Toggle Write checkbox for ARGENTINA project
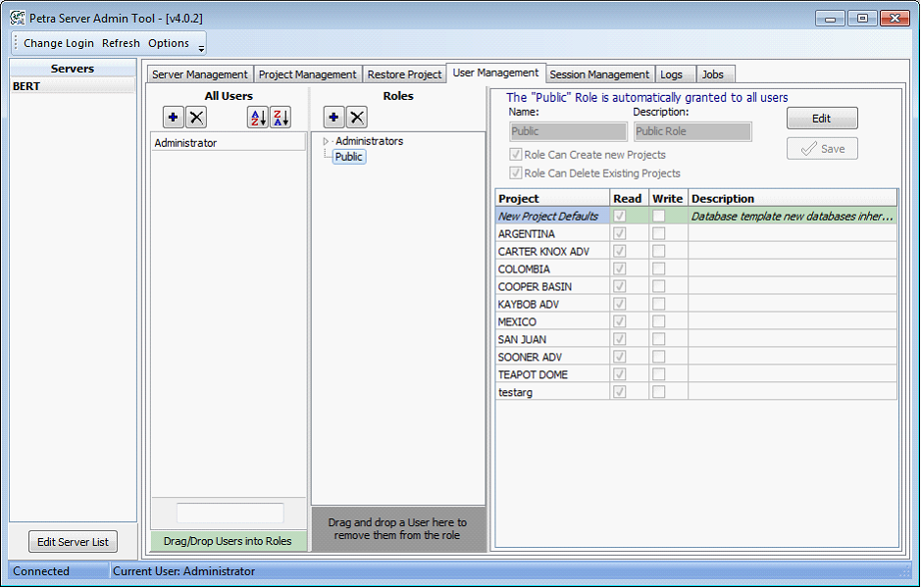Screen dimensions: 921x588 (x=659, y=234)
